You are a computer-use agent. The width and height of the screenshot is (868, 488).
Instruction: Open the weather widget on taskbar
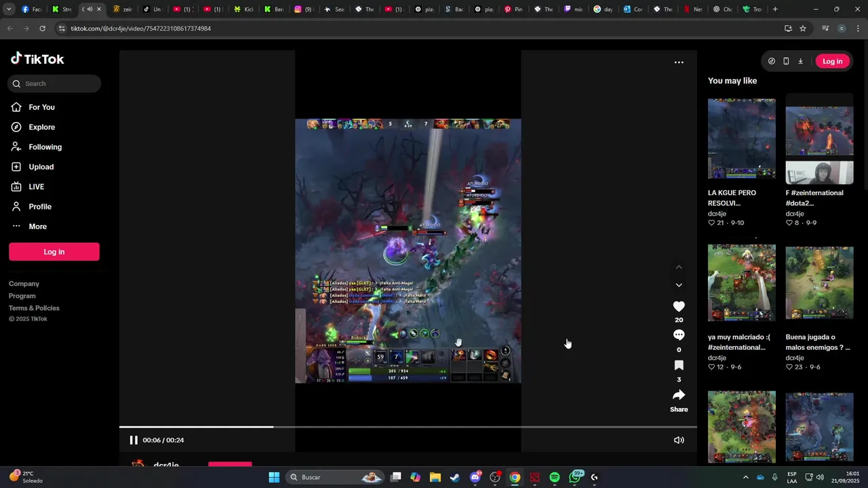tap(27, 477)
